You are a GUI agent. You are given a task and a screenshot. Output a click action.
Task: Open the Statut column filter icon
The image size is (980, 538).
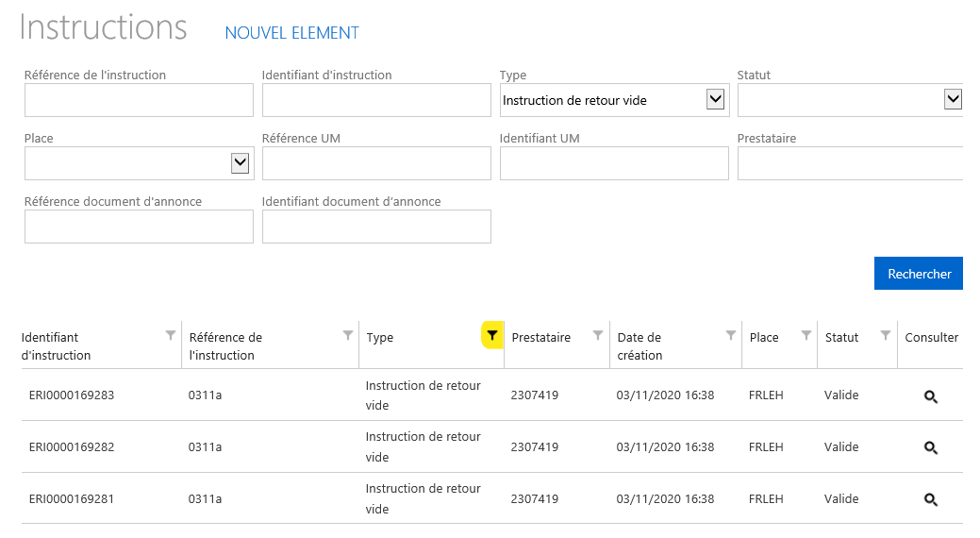[x=886, y=335]
